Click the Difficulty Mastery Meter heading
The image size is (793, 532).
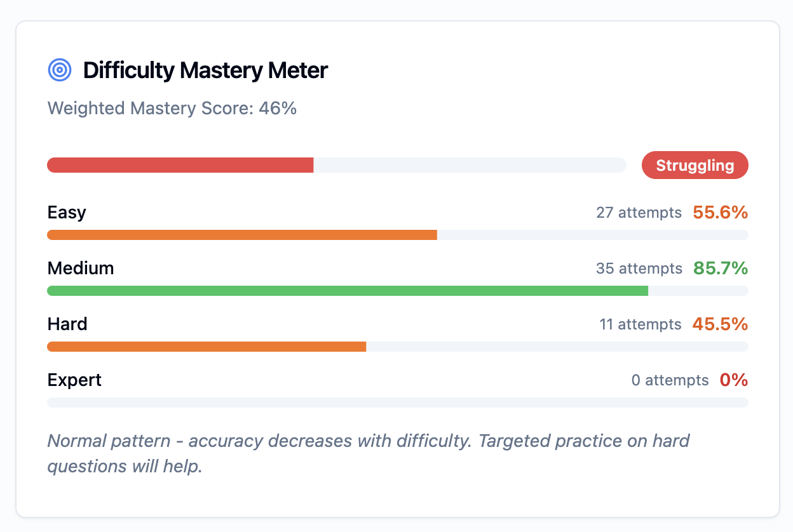(205, 70)
